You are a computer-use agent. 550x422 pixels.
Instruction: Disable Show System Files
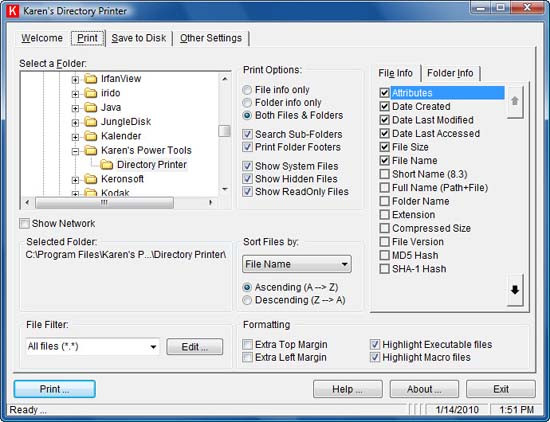pos(247,166)
